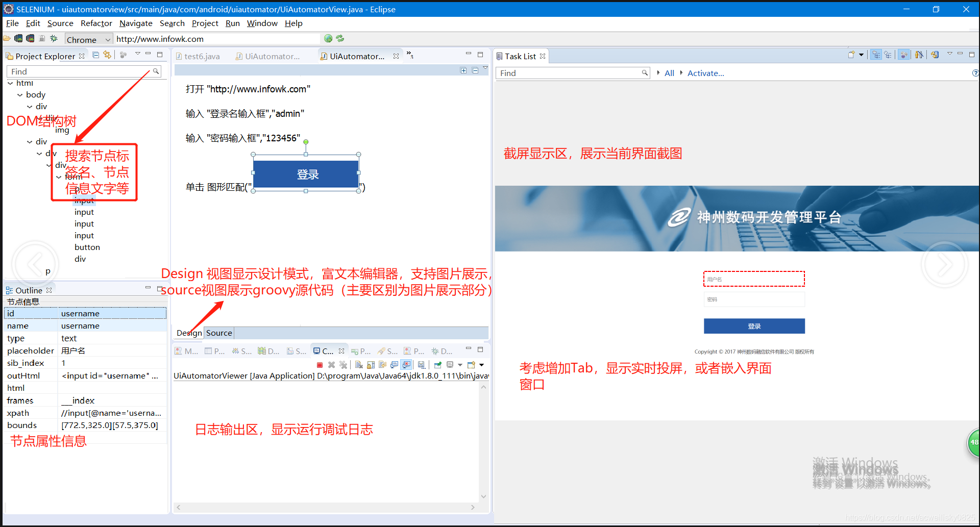Open the Run menu

(x=233, y=23)
